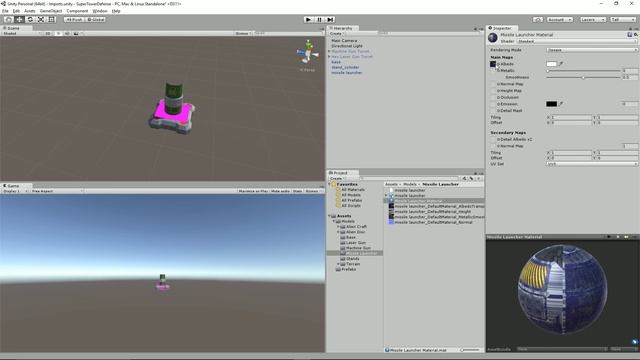Open the Window menu

(x=100, y=11)
